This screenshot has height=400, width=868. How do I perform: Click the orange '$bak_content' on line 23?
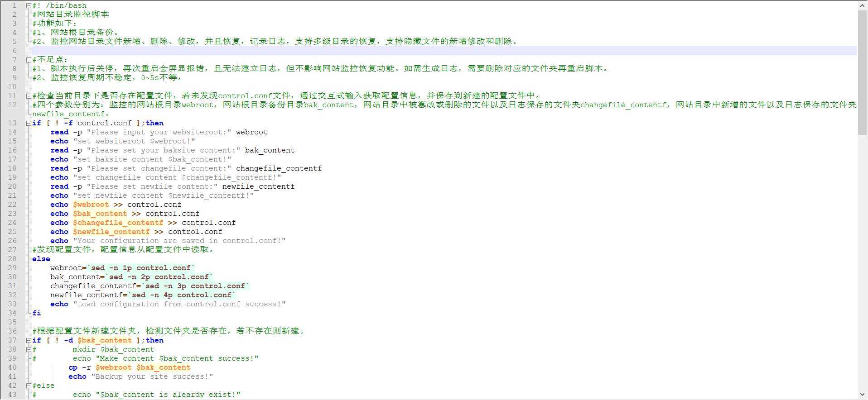pyautogui.click(x=100, y=214)
